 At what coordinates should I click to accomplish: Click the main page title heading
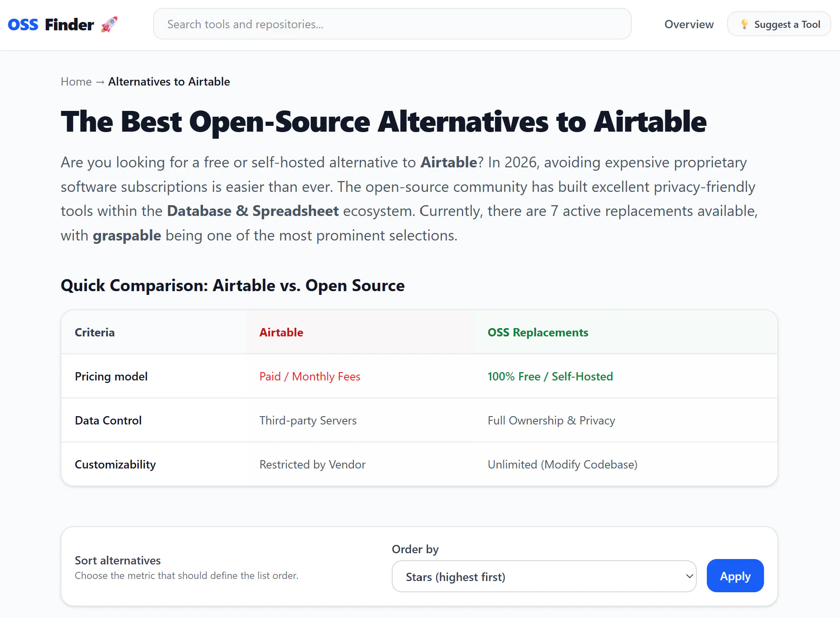pyautogui.click(x=383, y=122)
